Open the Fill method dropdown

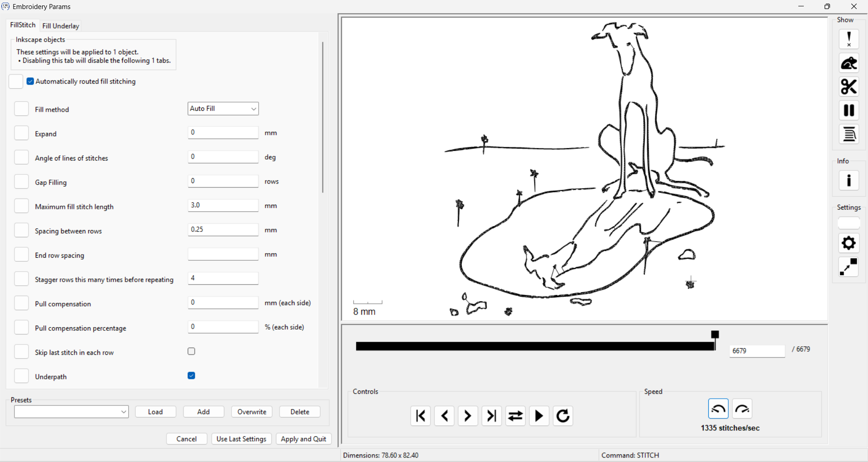tap(223, 108)
